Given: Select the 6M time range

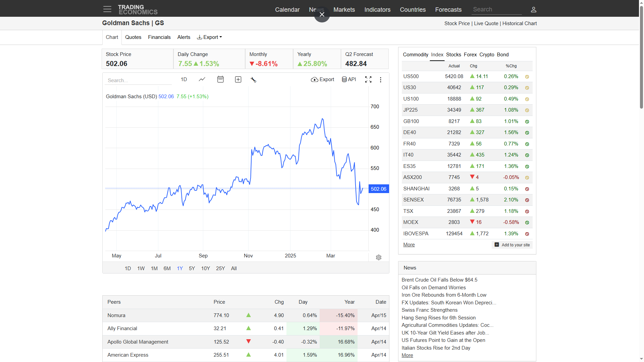Looking at the screenshot, I should click(167, 268).
